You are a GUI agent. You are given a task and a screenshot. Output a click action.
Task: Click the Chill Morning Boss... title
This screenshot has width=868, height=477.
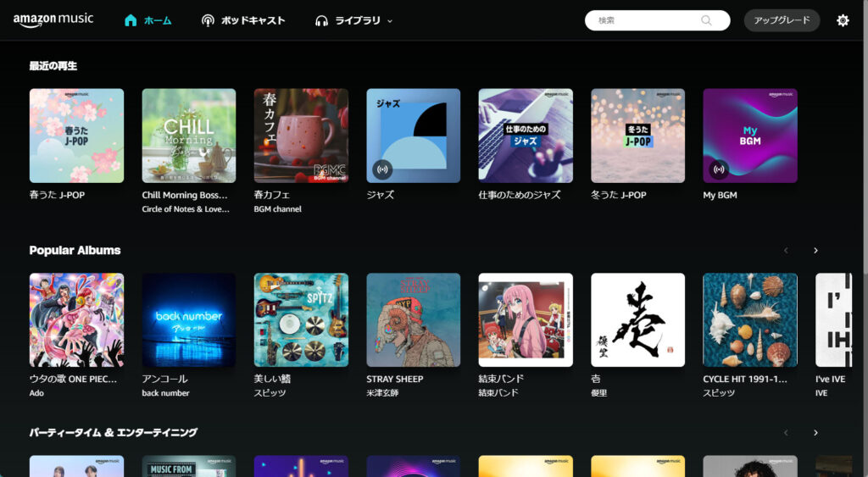point(185,195)
